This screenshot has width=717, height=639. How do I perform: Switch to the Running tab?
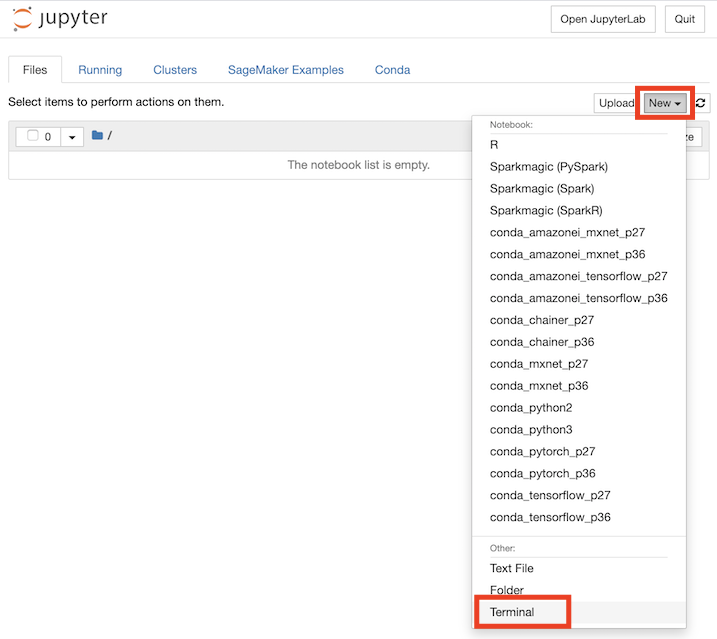pos(100,70)
